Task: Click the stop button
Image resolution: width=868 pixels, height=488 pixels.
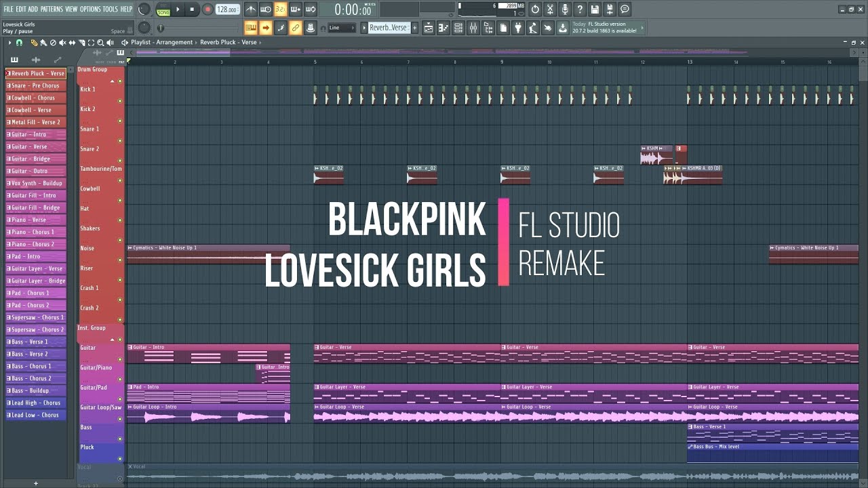Action: [193, 9]
